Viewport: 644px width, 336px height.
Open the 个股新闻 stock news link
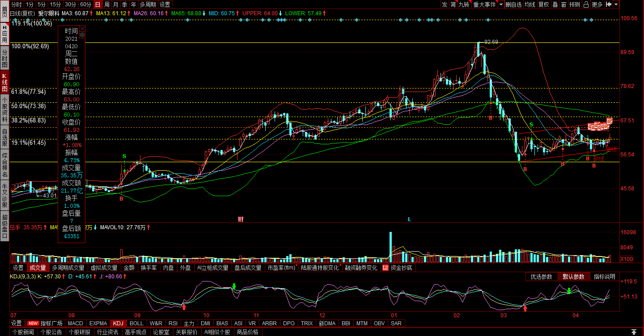(23, 332)
